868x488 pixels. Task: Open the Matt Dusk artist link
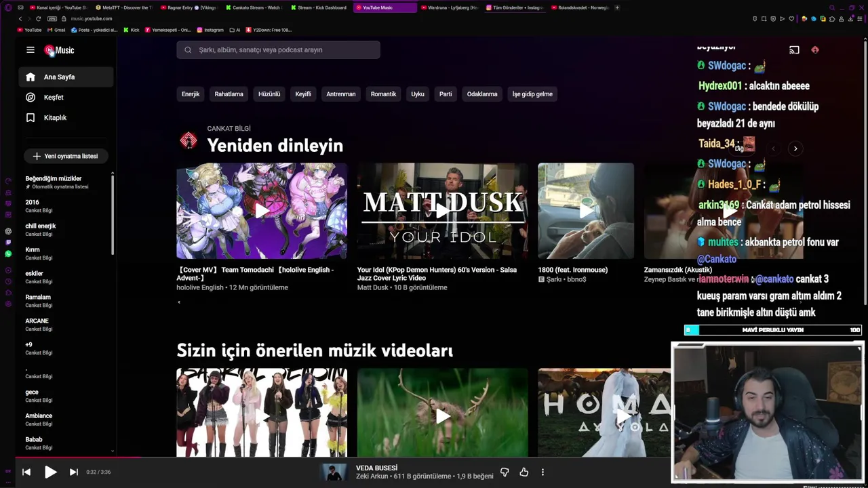coord(374,287)
